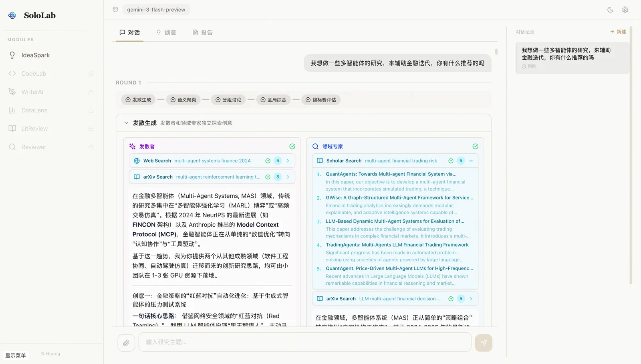Click the chat area scrollbar thumb
Screen dimensions: 641x364
[496, 52]
